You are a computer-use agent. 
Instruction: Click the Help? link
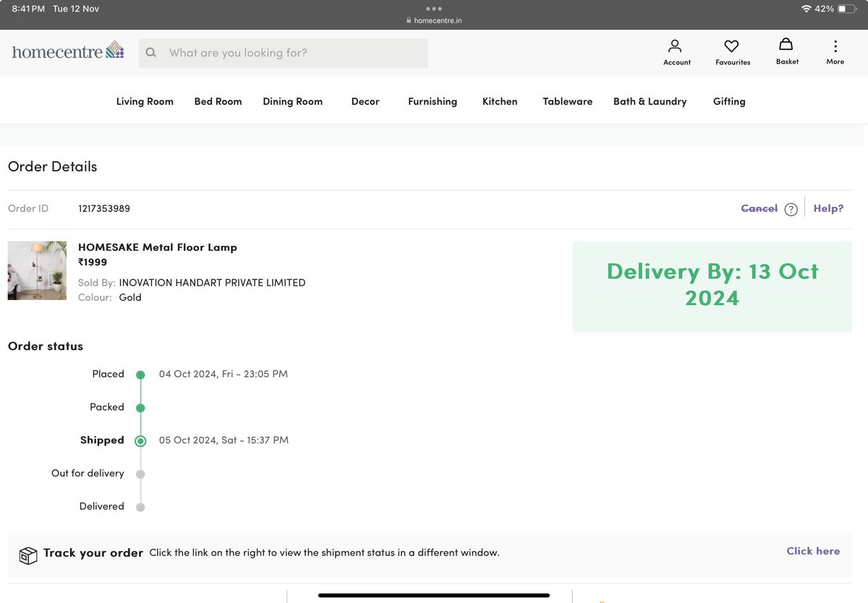click(828, 208)
